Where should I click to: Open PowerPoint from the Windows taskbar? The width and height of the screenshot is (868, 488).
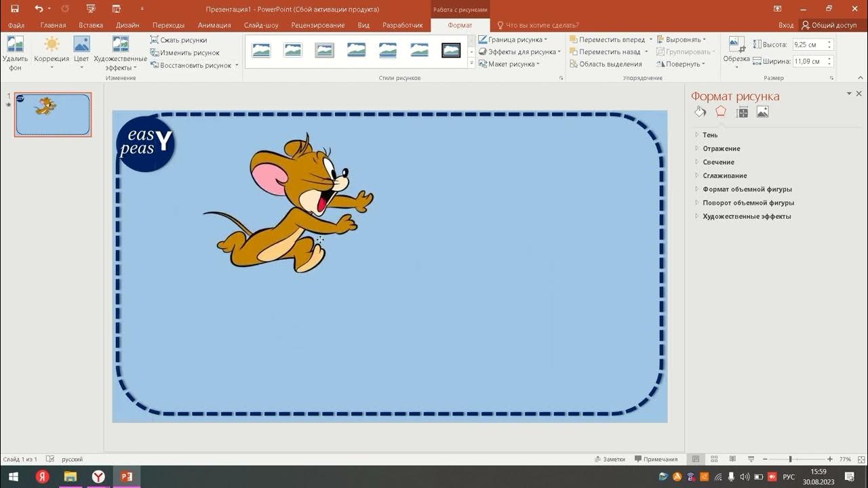(126, 476)
